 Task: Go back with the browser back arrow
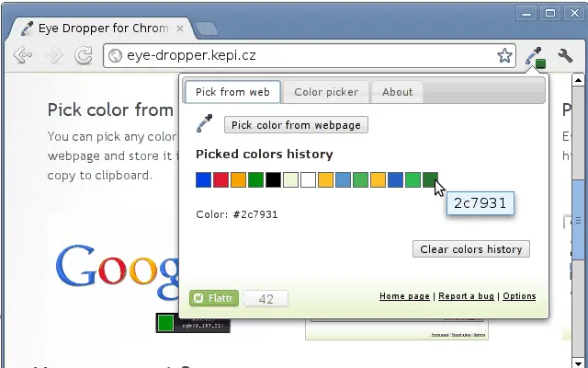pyautogui.click(x=22, y=55)
